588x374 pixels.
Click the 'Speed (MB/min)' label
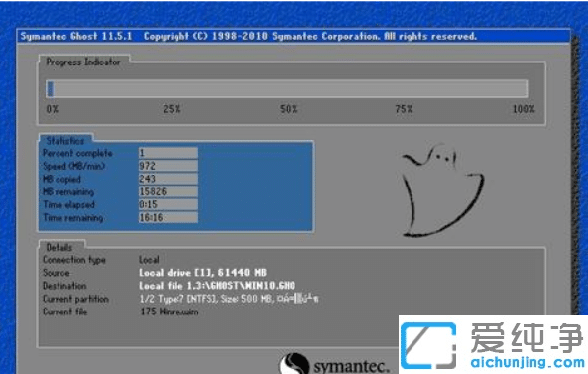pos(74,166)
